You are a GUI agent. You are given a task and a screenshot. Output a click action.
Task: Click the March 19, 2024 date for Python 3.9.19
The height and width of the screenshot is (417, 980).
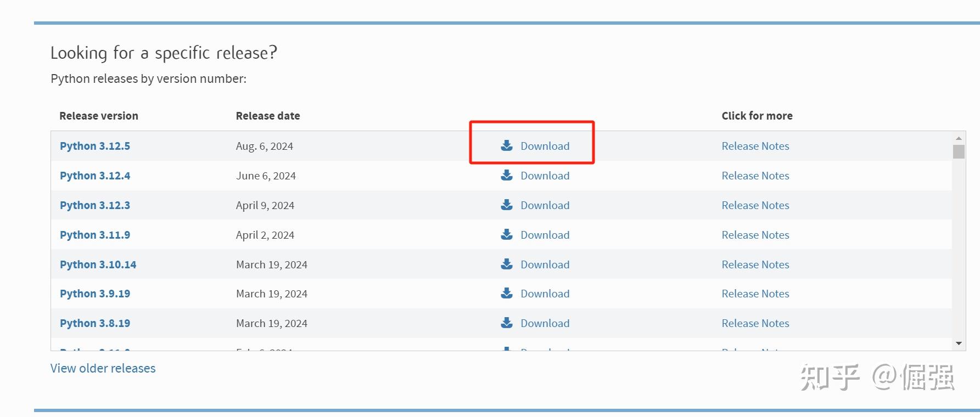tap(272, 294)
